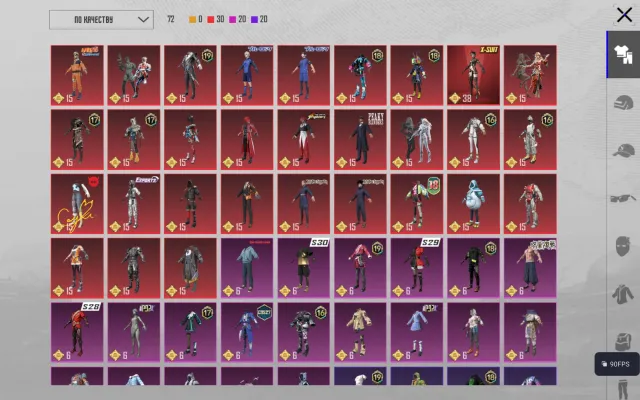Select the S29 season outfit
This screenshot has height=400, width=640.
(x=417, y=268)
